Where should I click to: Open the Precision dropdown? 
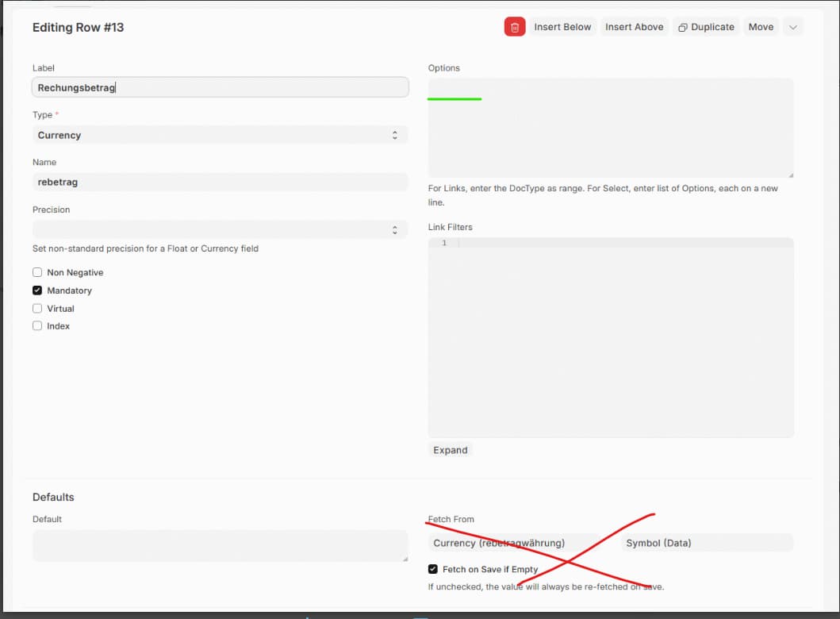pyautogui.click(x=220, y=229)
